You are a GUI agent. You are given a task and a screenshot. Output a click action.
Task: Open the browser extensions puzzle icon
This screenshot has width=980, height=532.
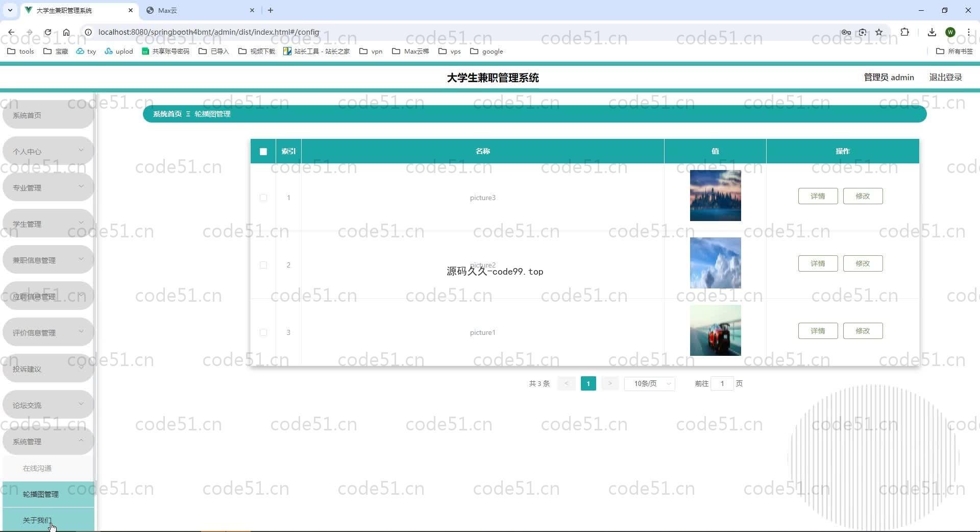[904, 32]
